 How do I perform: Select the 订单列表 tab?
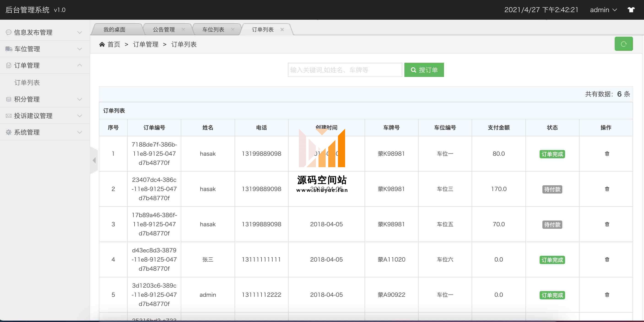click(263, 30)
